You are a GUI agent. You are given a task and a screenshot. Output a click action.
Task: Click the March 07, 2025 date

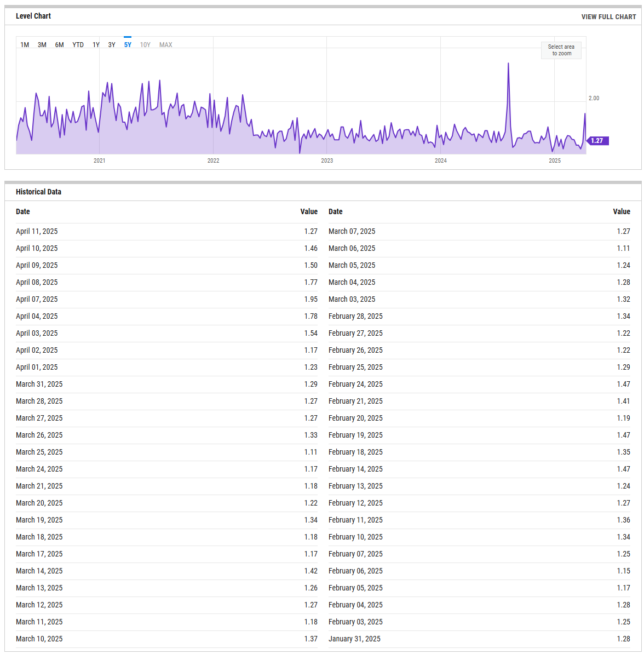pyautogui.click(x=352, y=232)
